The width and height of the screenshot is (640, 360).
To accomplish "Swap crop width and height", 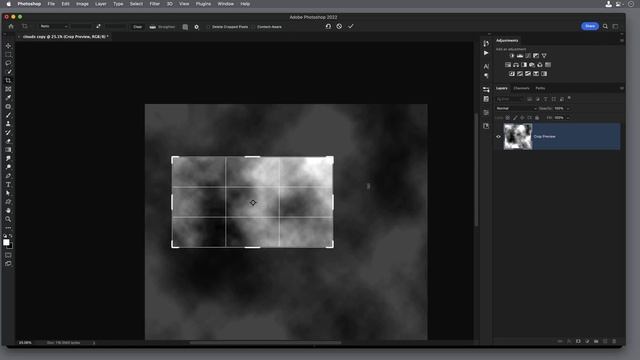I will (98, 27).
